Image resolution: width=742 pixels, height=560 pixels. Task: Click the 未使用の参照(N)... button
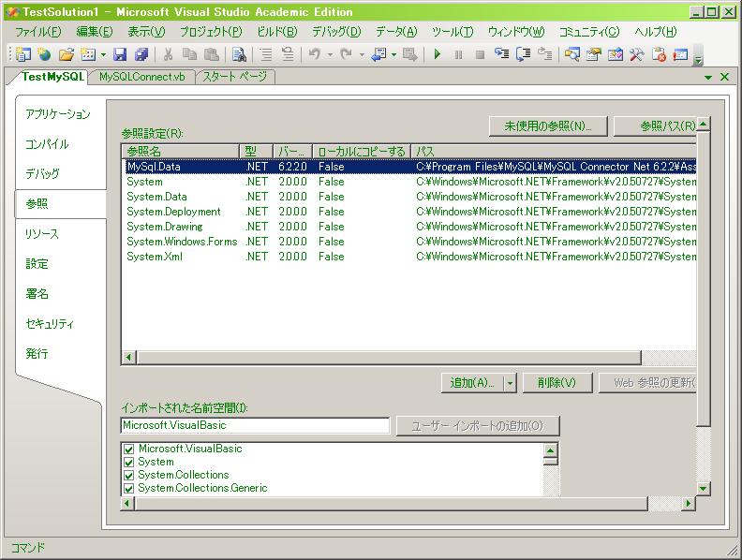pyautogui.click(x=548, y=126)
